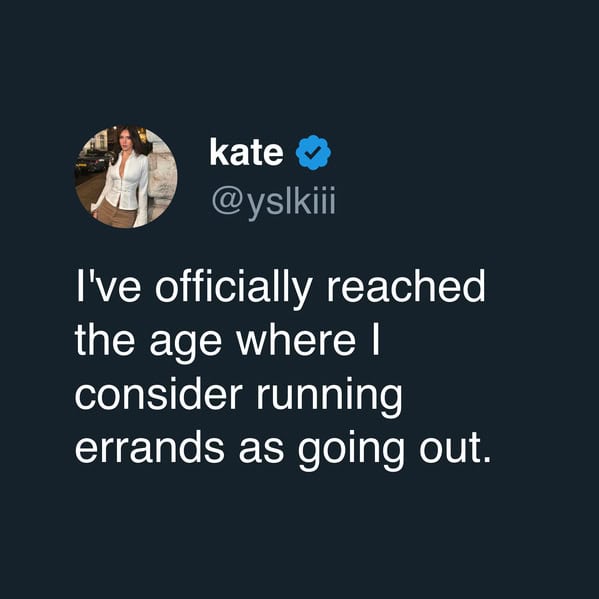
Task: Open the @yslkiii handle link
Action: 274,201
